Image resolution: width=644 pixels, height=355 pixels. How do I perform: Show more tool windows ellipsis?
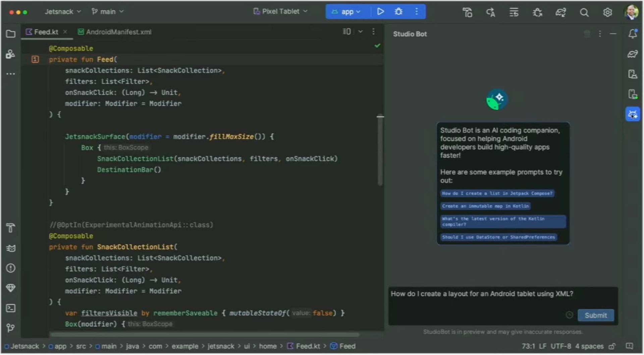click(11, 74)
